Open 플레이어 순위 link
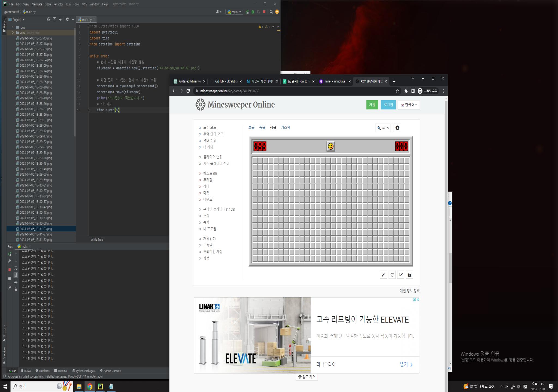Screen dimensions: 558x392 (213, 157)
